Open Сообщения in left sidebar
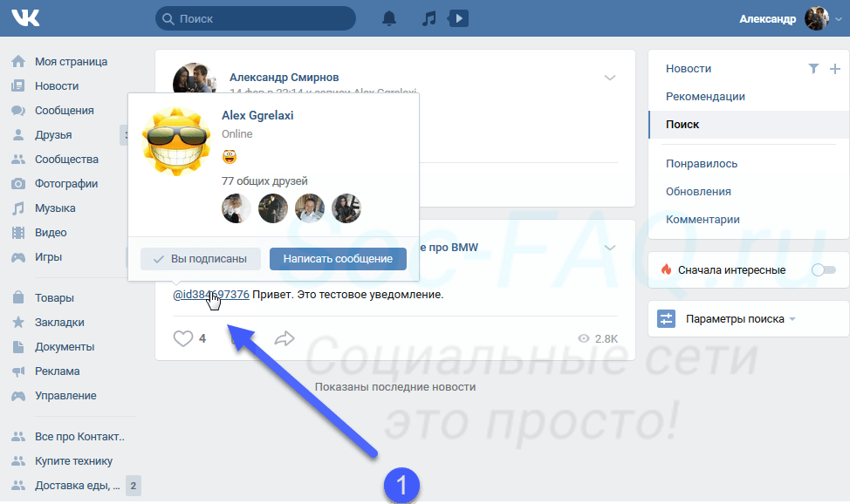Viewport: 850px width, 504px height. click(x=64, y=111)
